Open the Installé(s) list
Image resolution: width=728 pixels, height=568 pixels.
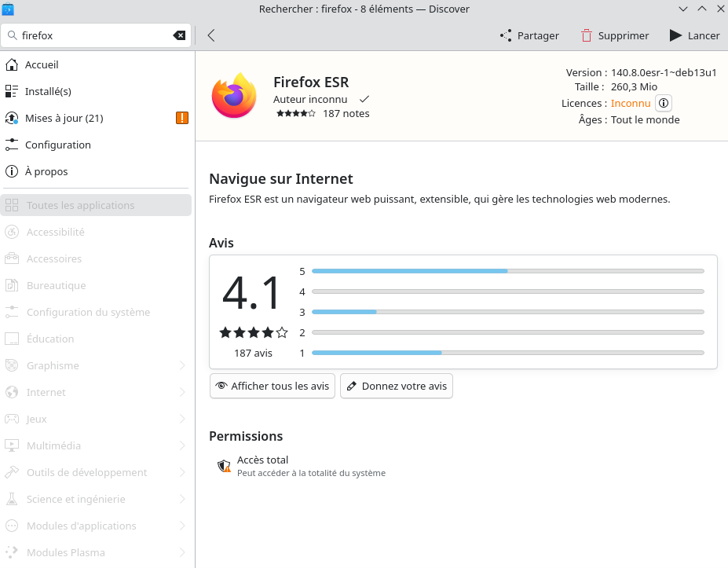point(48,91)
